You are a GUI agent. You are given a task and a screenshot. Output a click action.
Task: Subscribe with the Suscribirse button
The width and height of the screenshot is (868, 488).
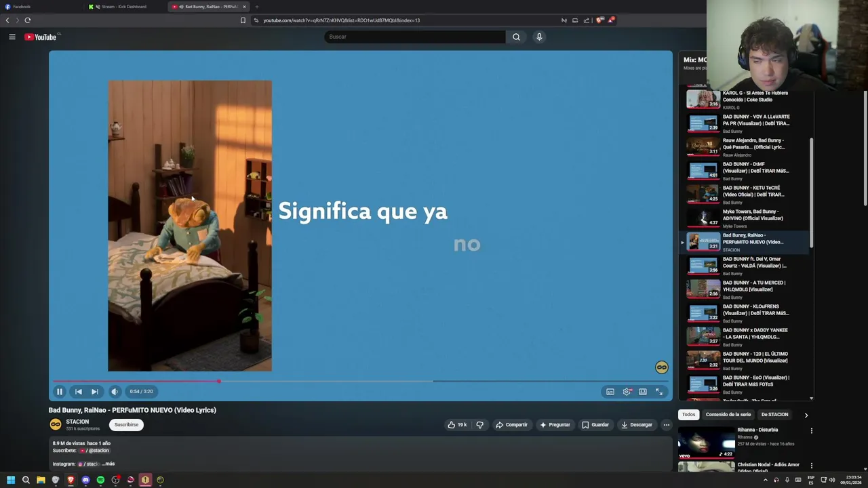point(126,425)
